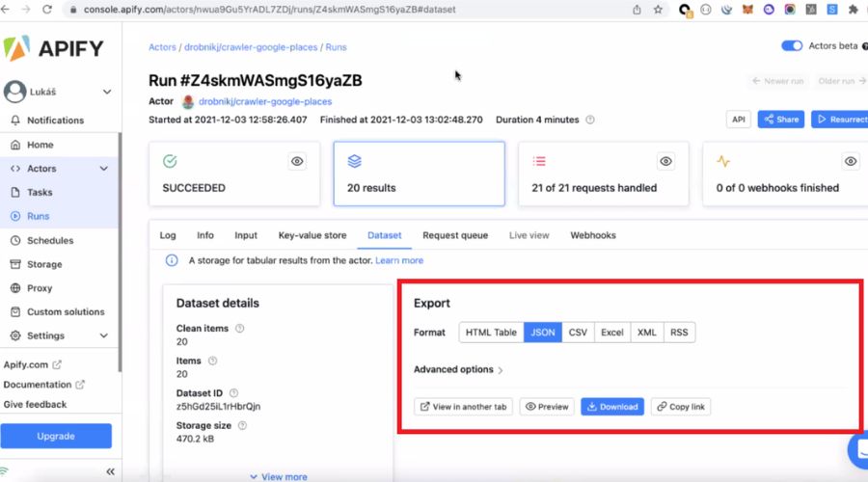Switch to the Request queue tab
Viewport: 868px width, 482px height.
tap(455, 235)
